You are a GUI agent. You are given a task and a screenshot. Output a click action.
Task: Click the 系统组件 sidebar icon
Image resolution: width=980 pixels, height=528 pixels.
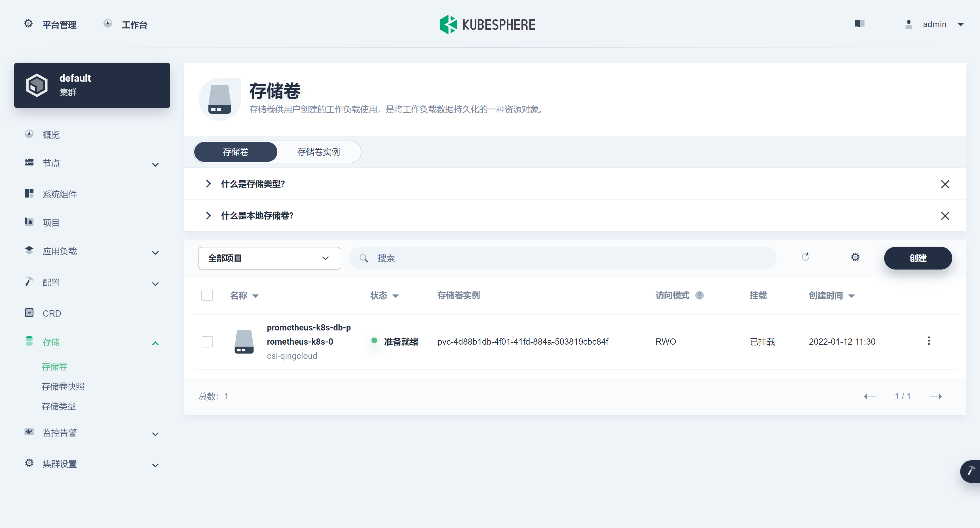[x=29, y=194]
